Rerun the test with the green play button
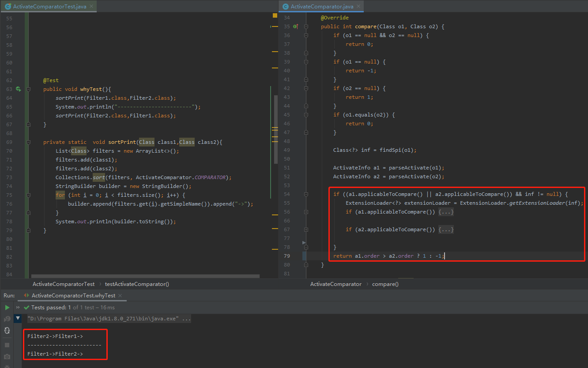588x368 pixels. [7, 308]
